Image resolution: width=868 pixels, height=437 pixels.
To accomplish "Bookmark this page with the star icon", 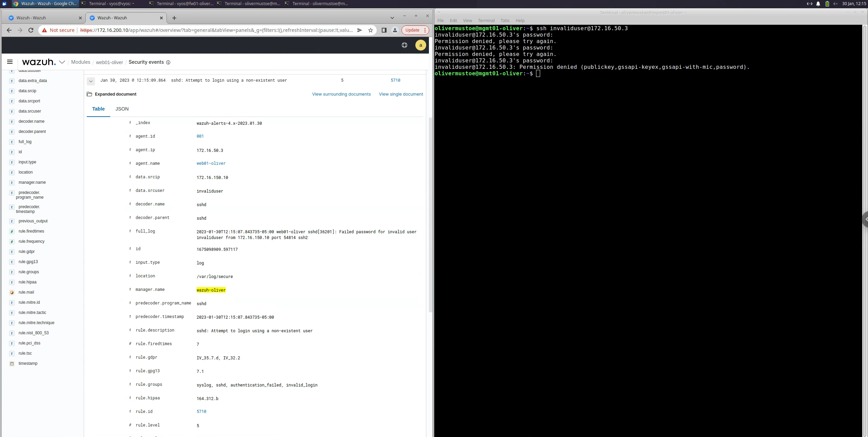I will pyautogui.click(x=371, y=30).
